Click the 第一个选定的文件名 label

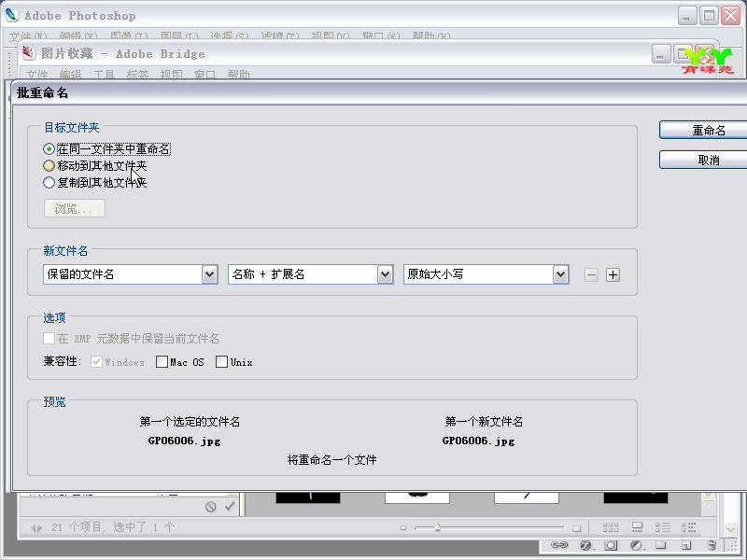190,422
